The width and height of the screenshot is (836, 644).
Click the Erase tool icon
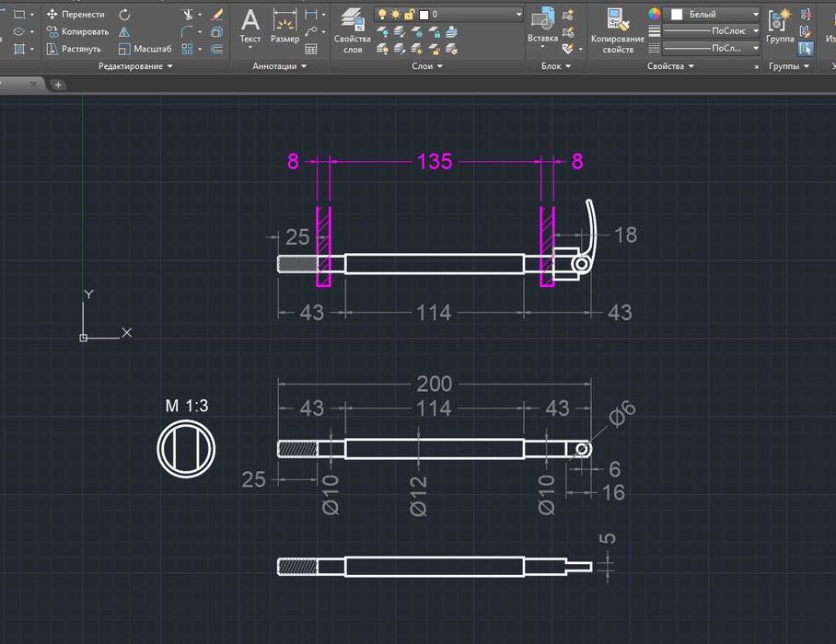(217, 15)
